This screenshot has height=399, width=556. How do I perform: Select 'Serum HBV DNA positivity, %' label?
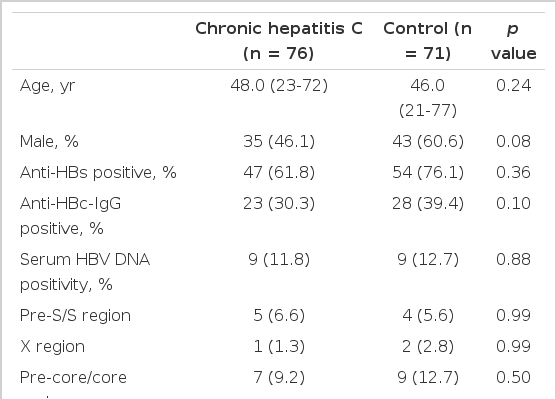(x=85, y=272)
